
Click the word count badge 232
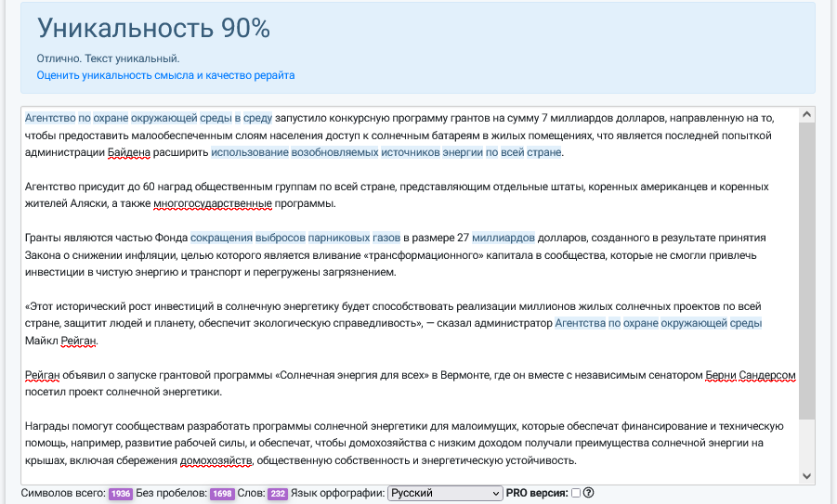[278, 494]
